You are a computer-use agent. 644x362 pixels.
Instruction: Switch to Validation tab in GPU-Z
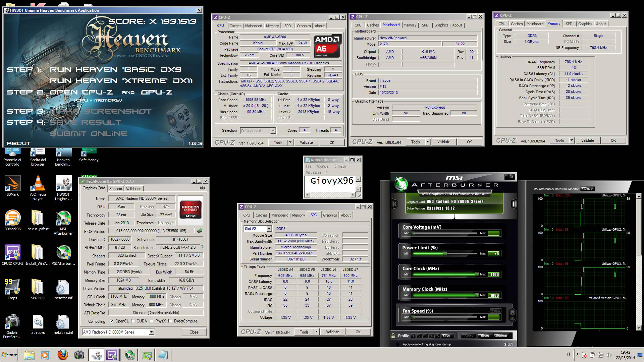pos(133,189)
